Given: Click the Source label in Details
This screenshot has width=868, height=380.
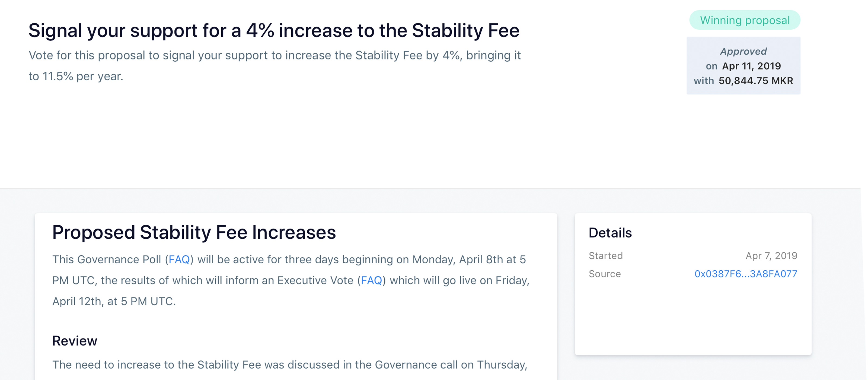Looking at the screenshot, I should [605, 274].
